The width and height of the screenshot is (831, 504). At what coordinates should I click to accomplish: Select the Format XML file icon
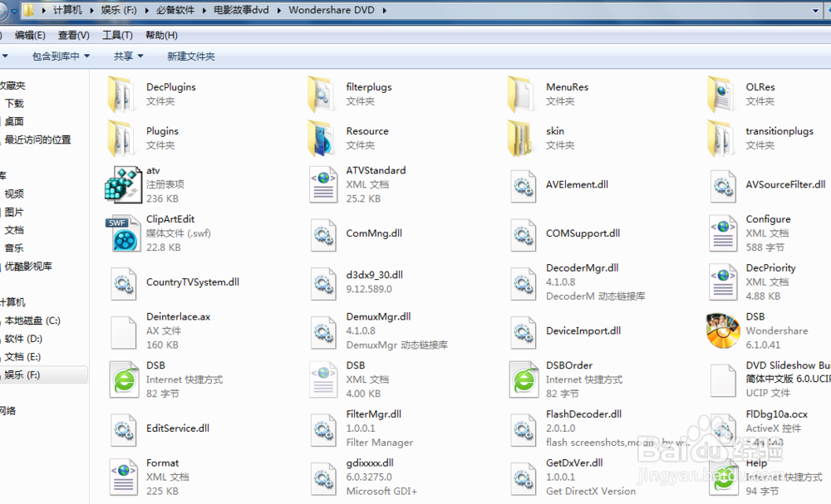[x=124, y=477]
